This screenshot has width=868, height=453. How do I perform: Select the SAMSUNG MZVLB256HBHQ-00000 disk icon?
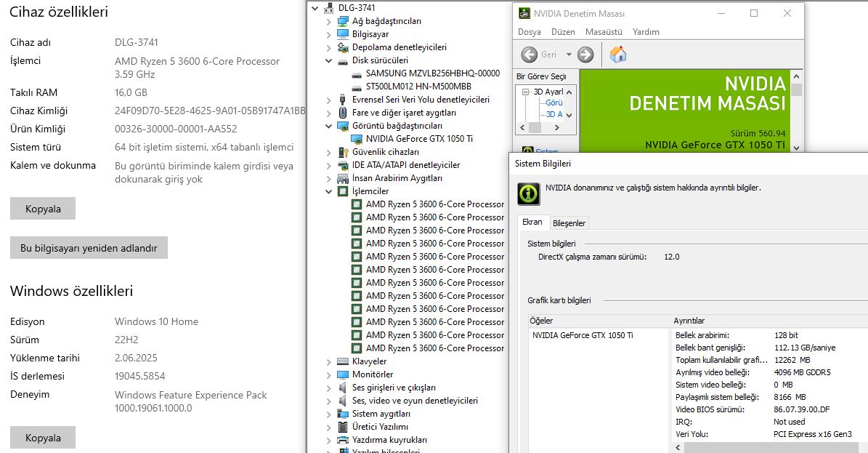pos(357,73)
